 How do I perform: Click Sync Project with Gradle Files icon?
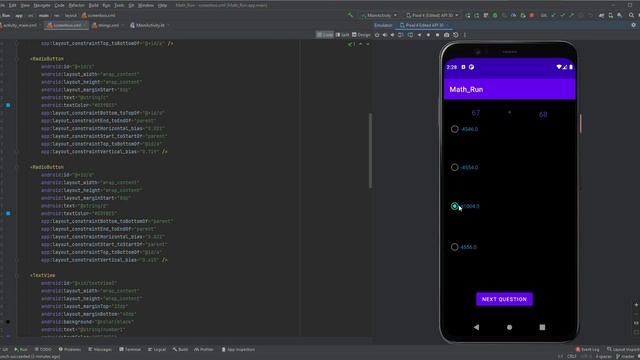point(601,15)
